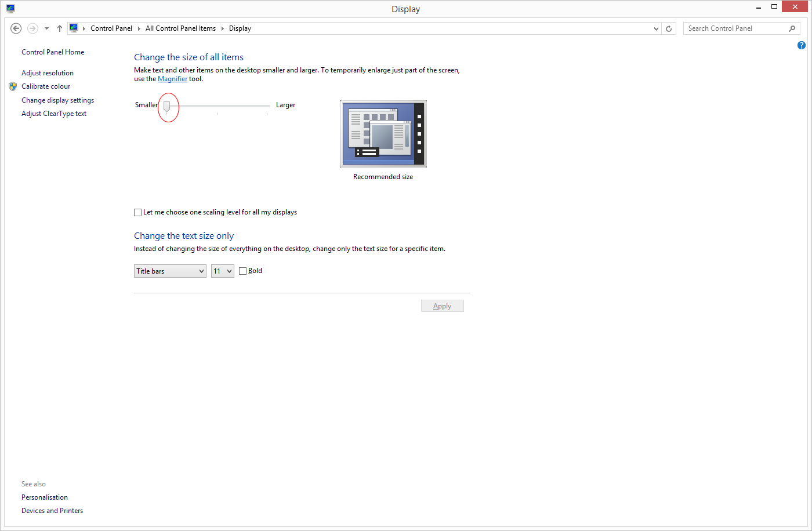Click the Smaller slider label
Screen dimensions: 812x531
click(x=146, y=105)
